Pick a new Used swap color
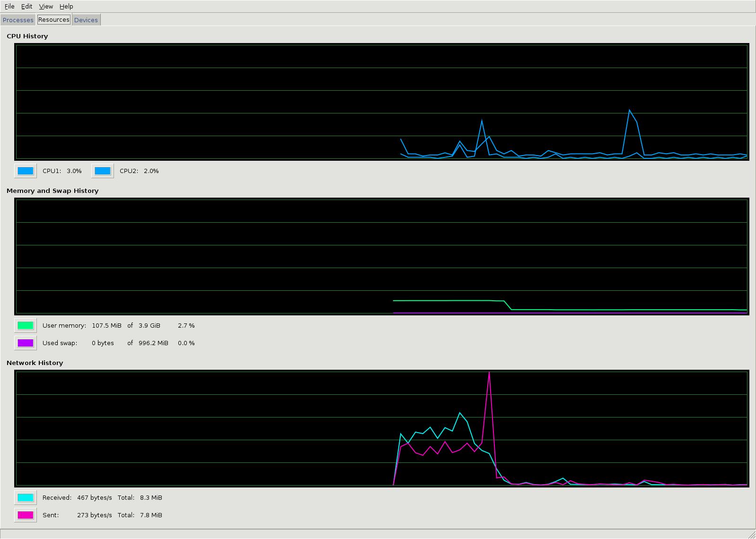Screen dimensions: 756x539 [x=26, y=343]
